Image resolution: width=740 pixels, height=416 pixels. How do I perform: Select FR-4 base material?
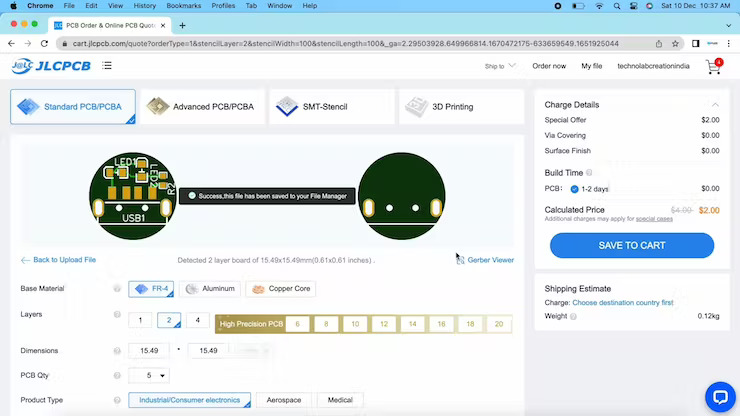pyautogui.click(x=151, y=289)
